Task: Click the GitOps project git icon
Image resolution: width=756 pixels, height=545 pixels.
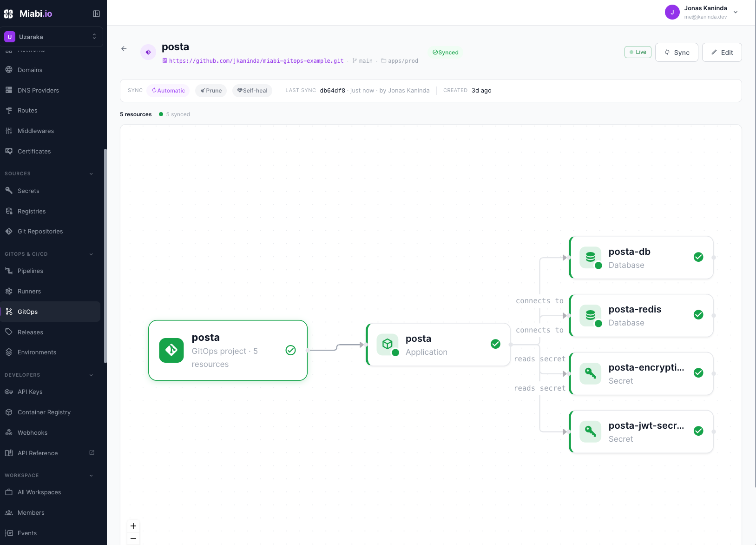Action: click(171, 350)
